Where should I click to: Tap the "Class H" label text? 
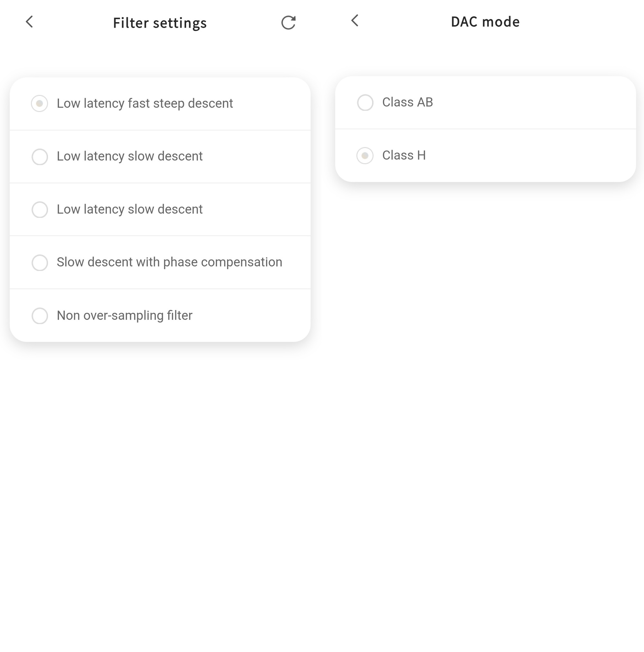[403, 155]
